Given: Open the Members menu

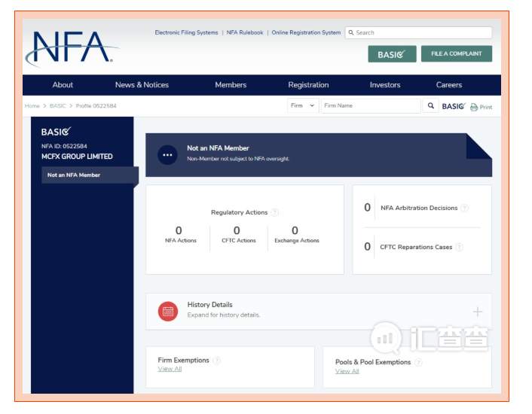Looking at the screenshot, I should pyautogui.click(x=231, y=85).
